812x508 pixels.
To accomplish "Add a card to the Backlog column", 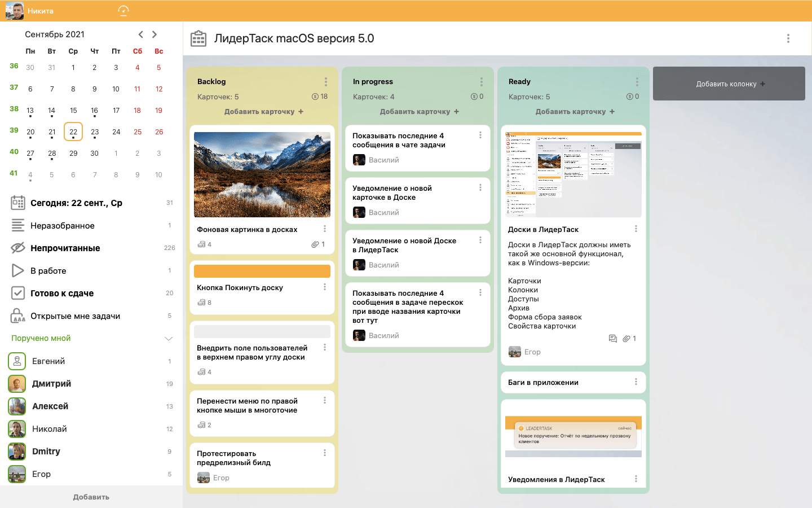I will [x=264, y=112].
